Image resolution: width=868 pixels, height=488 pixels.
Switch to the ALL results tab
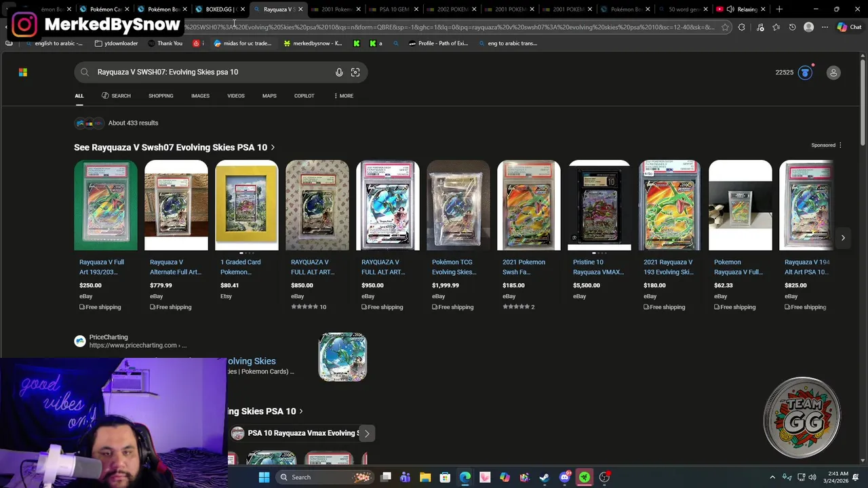tap(79, 96)
